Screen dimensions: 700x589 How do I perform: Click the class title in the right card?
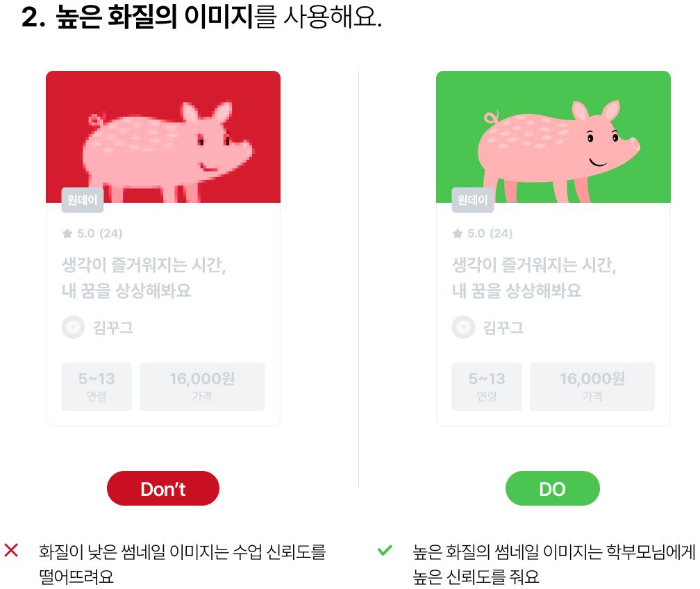click(534, 278)
